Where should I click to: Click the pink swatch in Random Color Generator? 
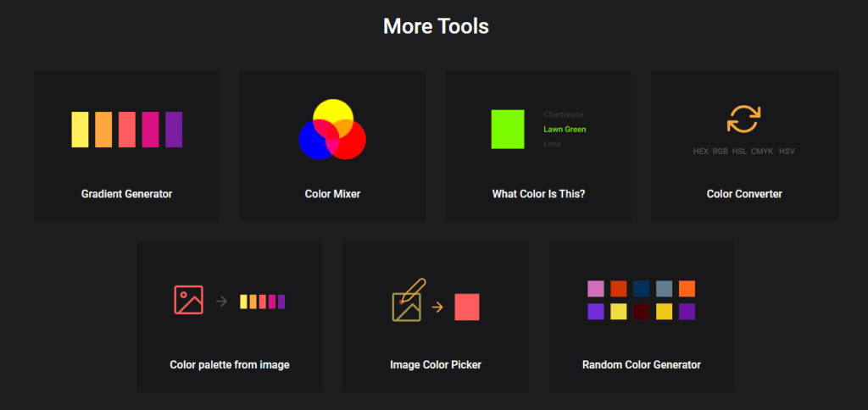pos(596,289)
